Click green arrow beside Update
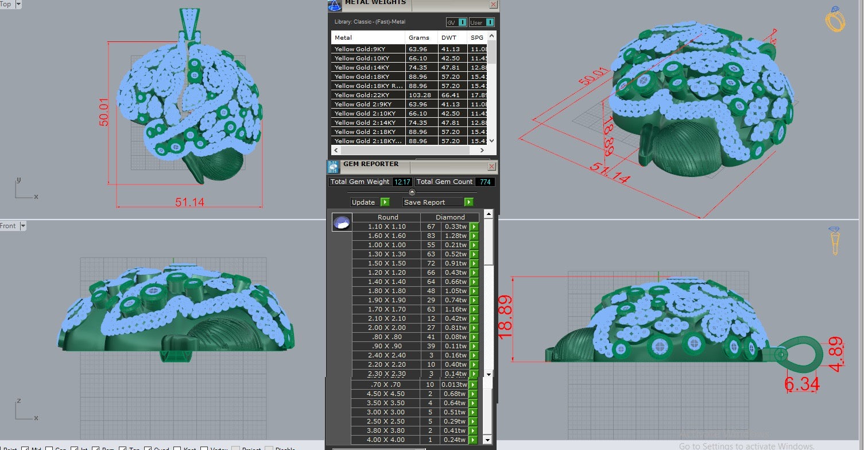This screenshot has height=450, width=868. (x=385, y=202)
